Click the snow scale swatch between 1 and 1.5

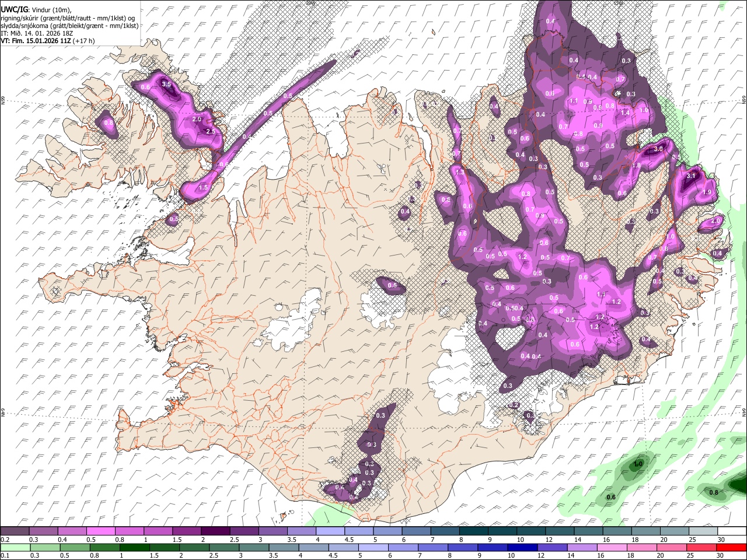158,531
